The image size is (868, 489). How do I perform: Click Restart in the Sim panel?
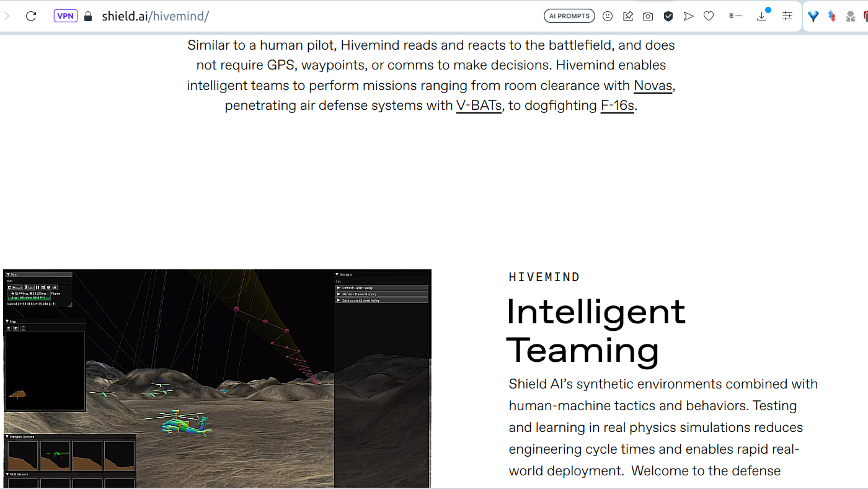point(15,287)
